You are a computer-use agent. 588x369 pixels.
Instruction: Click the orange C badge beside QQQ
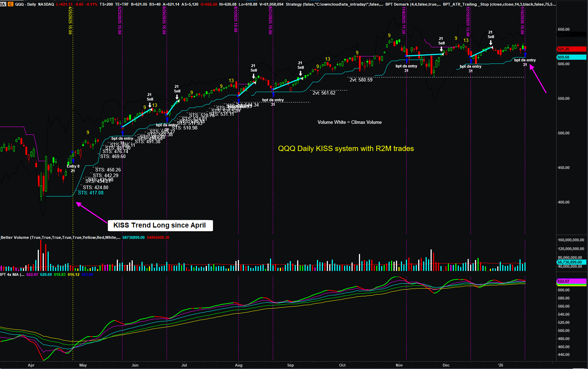point(11,4)
